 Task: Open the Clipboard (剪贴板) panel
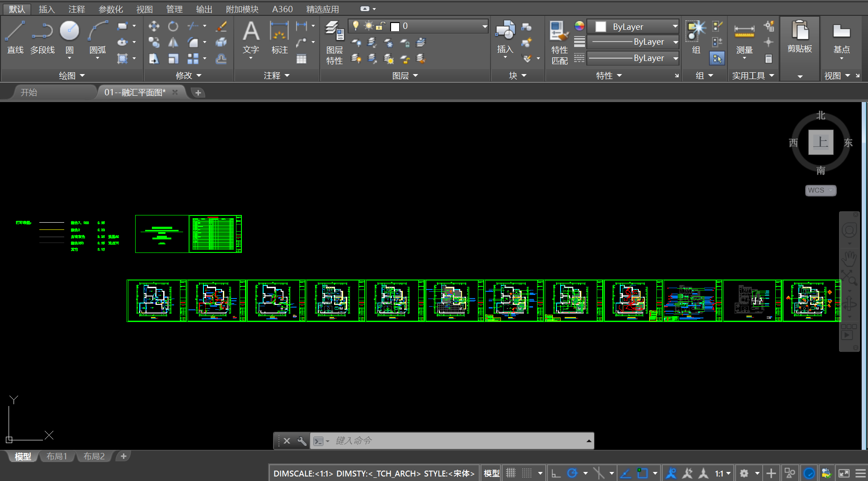(800, 37)
